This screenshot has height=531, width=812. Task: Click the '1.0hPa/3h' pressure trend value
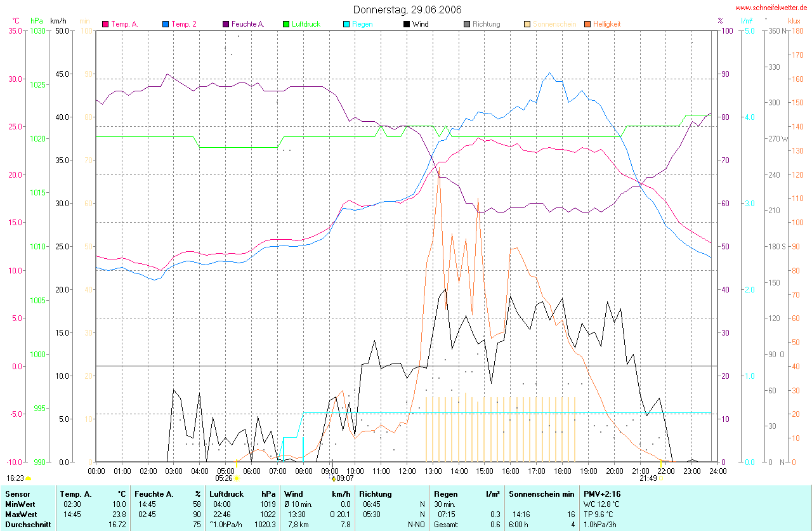pyautogui.click(x=600, y=525)
